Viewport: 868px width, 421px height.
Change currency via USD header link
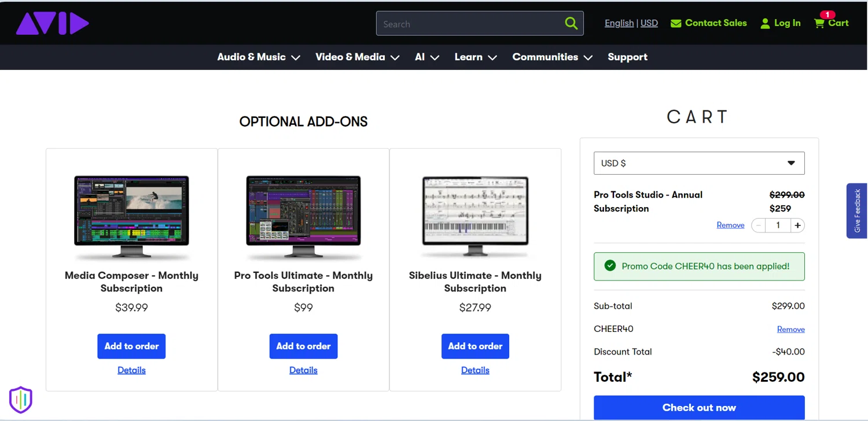click(649, 23)
